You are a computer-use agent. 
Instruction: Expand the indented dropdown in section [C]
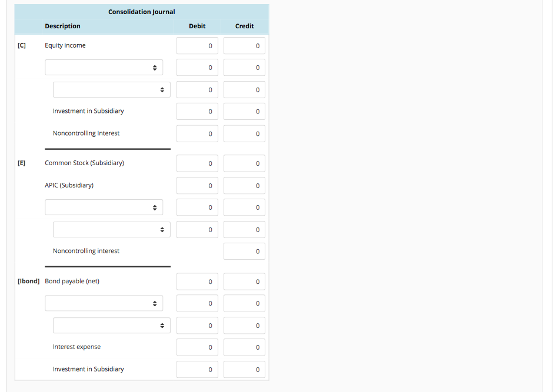[x=111, y=89]
